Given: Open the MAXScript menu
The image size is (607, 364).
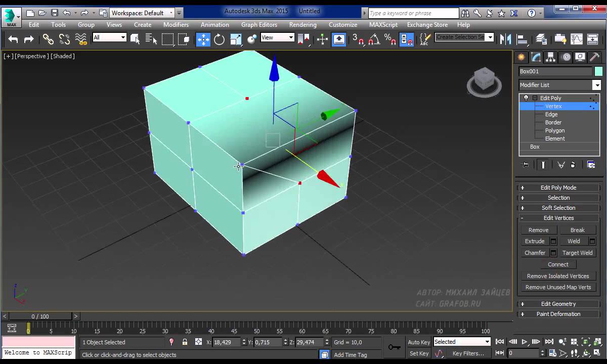Looking at the screenshot, I should tap(383, 24).
